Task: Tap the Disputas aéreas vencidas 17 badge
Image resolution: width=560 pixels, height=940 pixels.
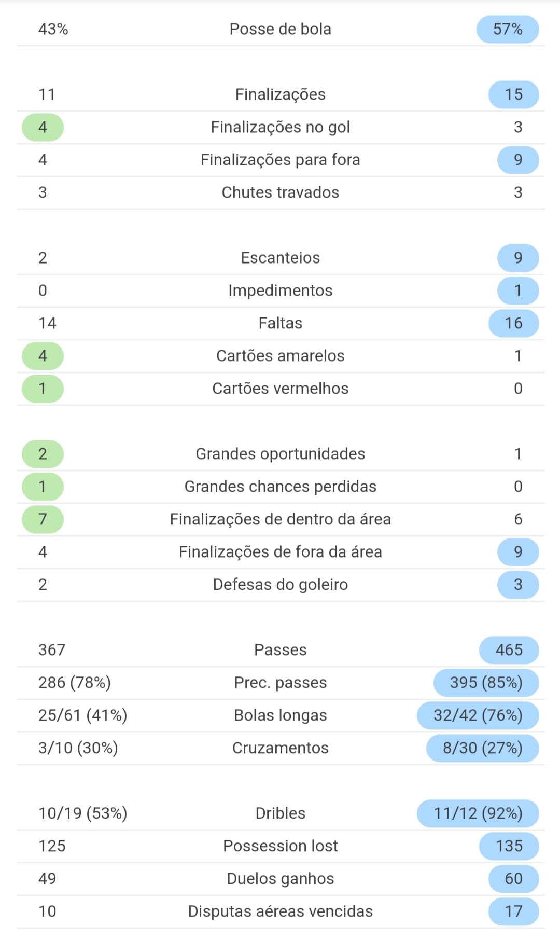Action: tap(513, 911)
